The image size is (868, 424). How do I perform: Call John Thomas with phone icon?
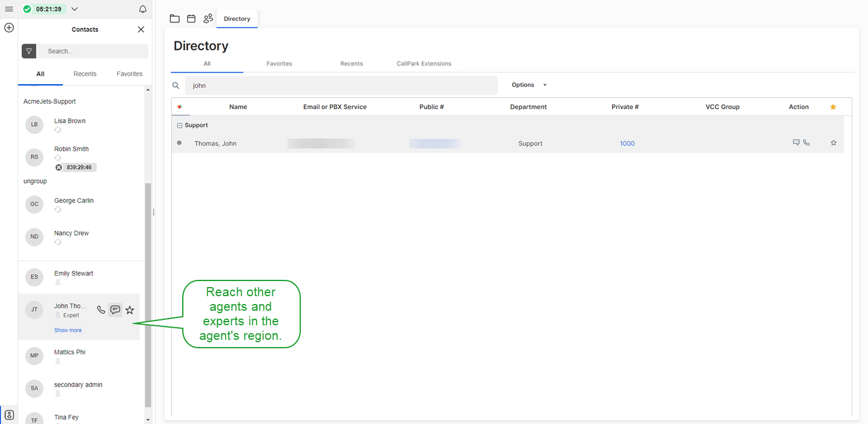(101, 310)
